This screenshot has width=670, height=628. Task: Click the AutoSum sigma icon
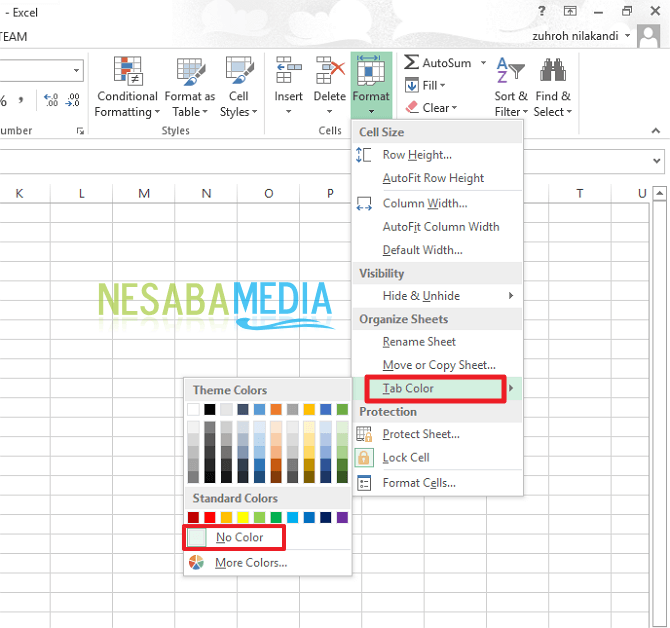pos(411,62)
